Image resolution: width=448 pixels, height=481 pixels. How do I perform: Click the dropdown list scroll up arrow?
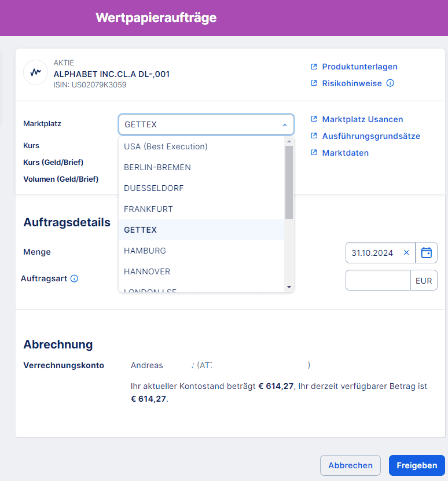[289, 141]
